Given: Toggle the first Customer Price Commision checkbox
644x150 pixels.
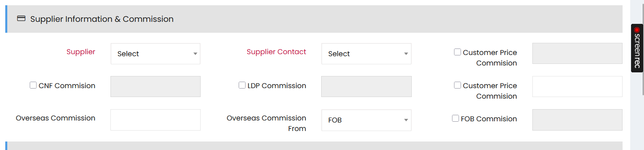Looking at the screenshot, I should pyautogui.click(x=458, y=52).
